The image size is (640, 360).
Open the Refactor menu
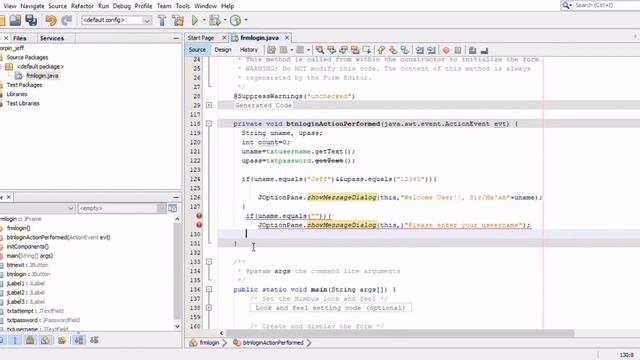(x=82, y=6)
